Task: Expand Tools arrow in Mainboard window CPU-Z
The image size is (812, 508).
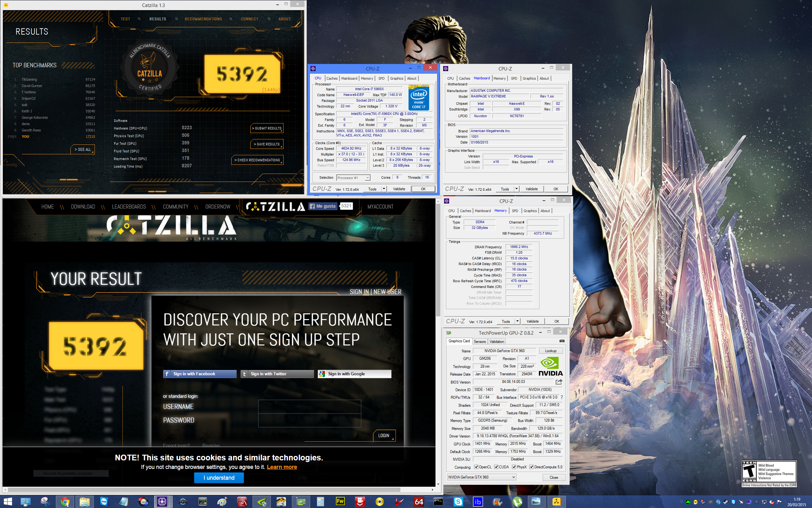Action: [x=516, y=189]
